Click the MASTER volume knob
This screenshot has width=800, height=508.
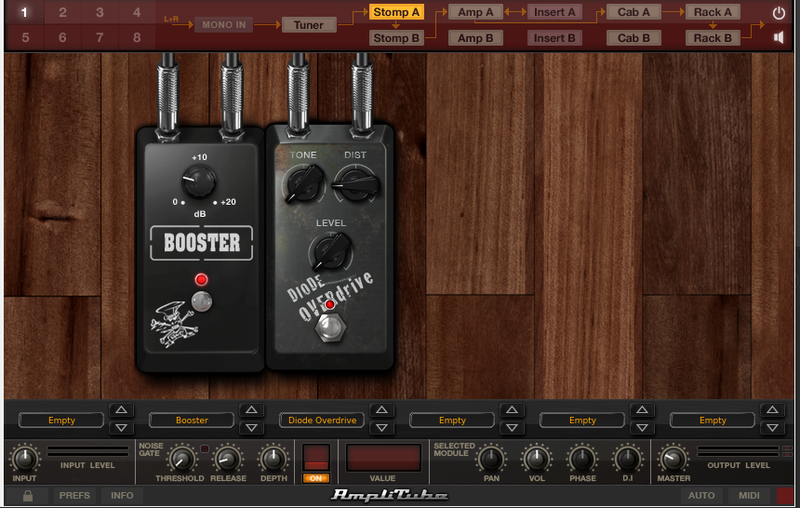pyautogui.click(x=672, y=458)
